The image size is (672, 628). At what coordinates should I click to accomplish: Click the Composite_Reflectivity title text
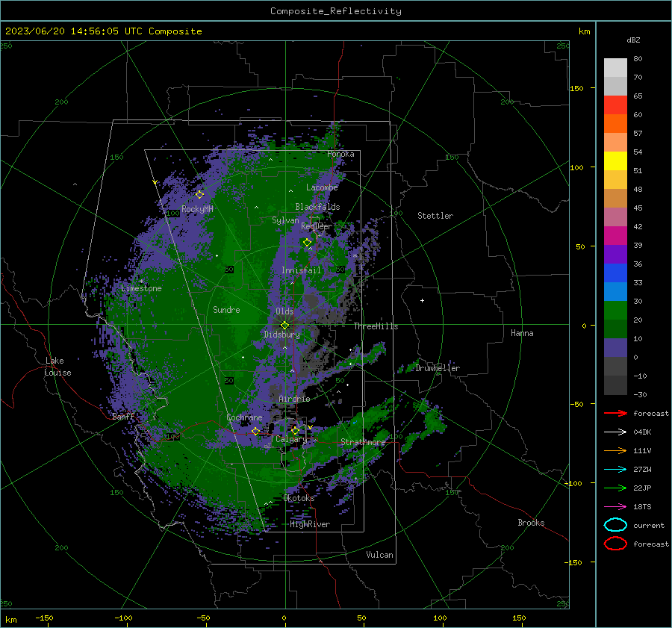[x=336, y=11]
